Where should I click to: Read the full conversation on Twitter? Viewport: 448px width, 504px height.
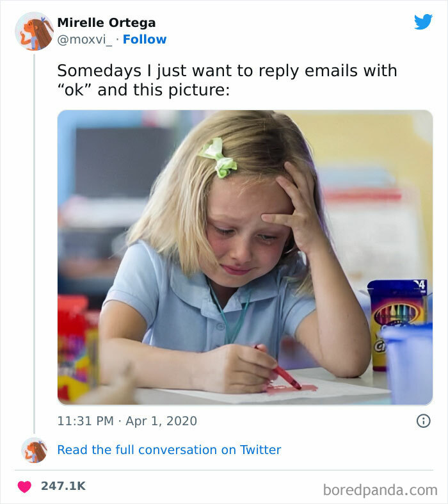pyautogui.click(x=169, y=450)
